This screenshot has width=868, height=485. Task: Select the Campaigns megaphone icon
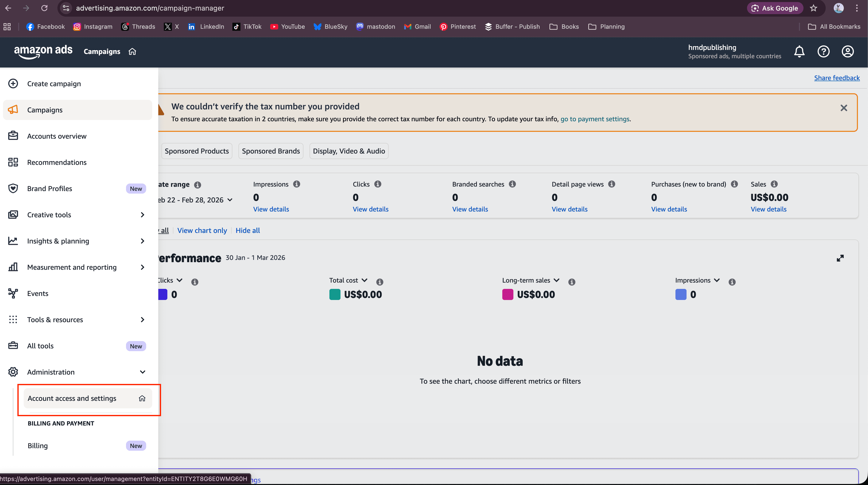click(13, 110)
